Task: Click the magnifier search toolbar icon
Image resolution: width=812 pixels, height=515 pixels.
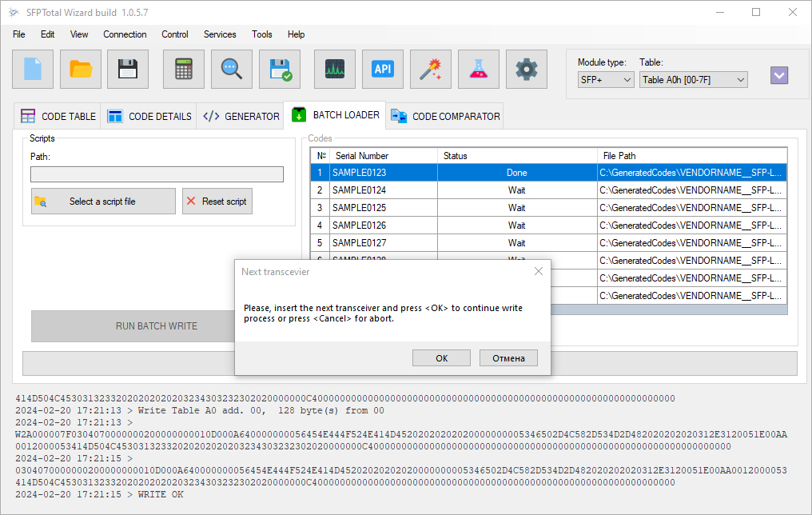Action: pos(232,69)
